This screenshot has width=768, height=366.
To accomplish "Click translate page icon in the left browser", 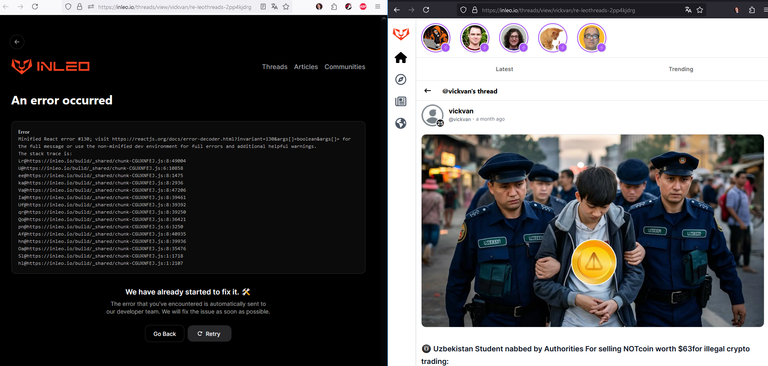I will tap(274, 7).
